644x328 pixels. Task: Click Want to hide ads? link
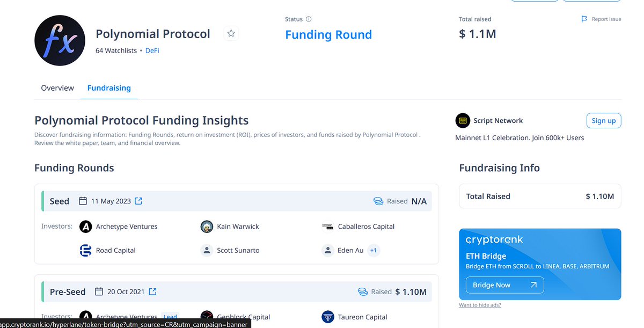pos(480,305)
